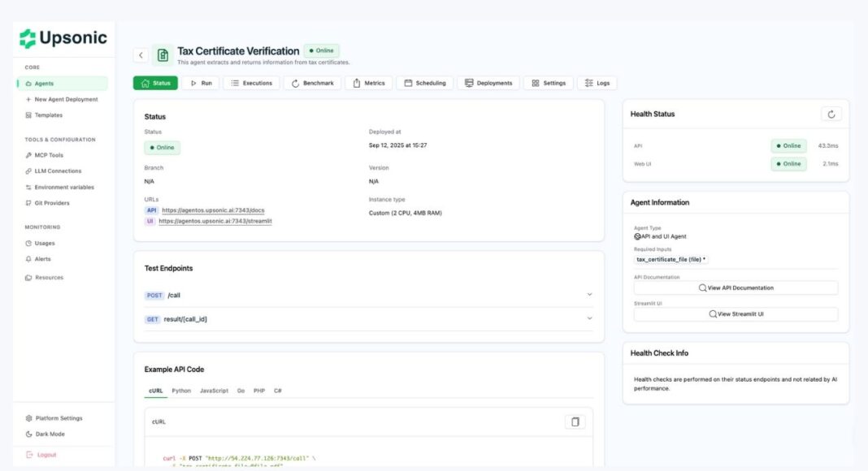Image resolution: width=868 pixels, height=471 pixels.
Task: Open Alerts in monitoring section
Action: pos(42,259)
